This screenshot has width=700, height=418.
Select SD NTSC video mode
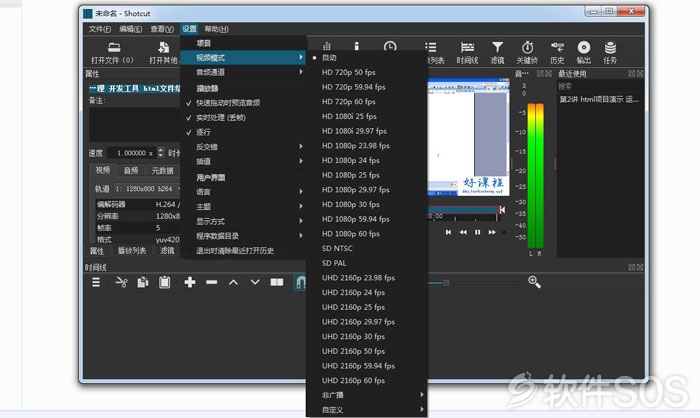point(366,248)
